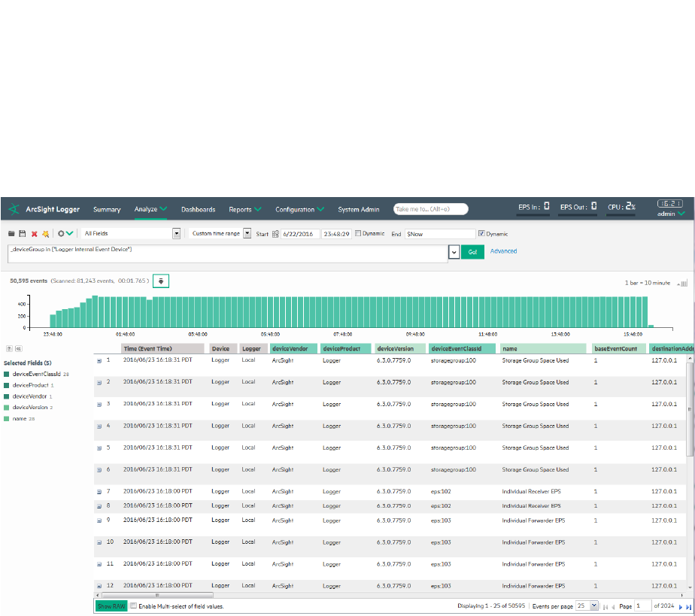
Task: Sort by the Time (Event Time) column header
Action: pos(162,349)
